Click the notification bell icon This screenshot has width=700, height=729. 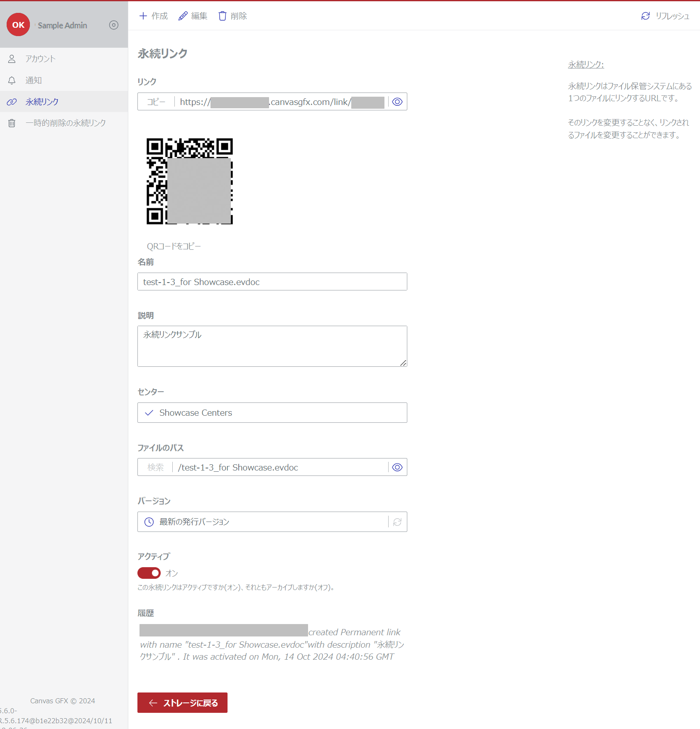(x=12, y=80)
